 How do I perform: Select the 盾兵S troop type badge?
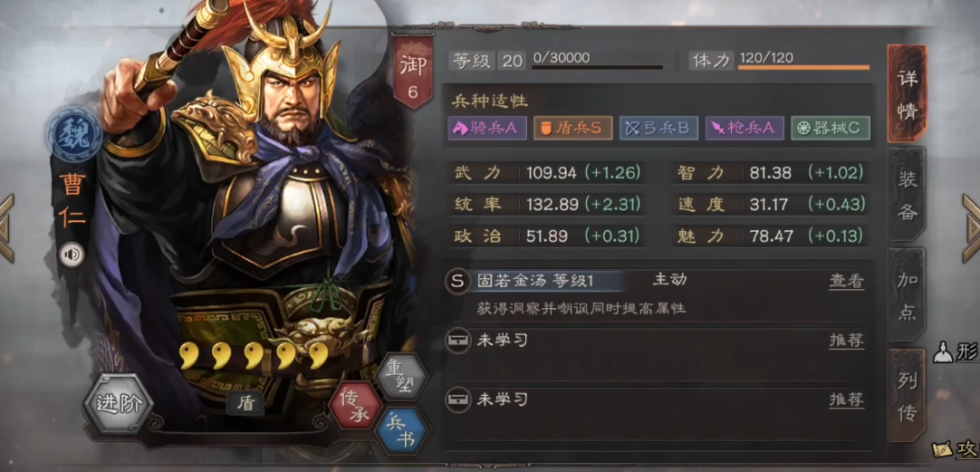(x=572, y=128)
